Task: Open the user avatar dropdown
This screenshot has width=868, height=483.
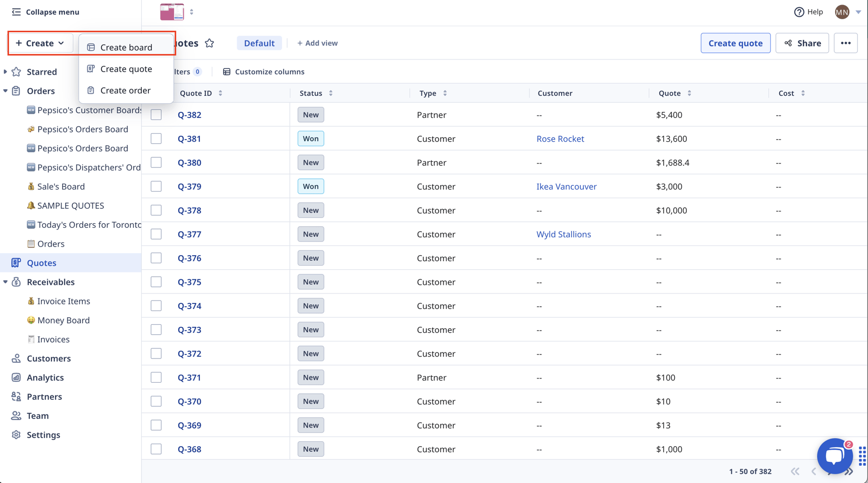Action: (841, 12)
